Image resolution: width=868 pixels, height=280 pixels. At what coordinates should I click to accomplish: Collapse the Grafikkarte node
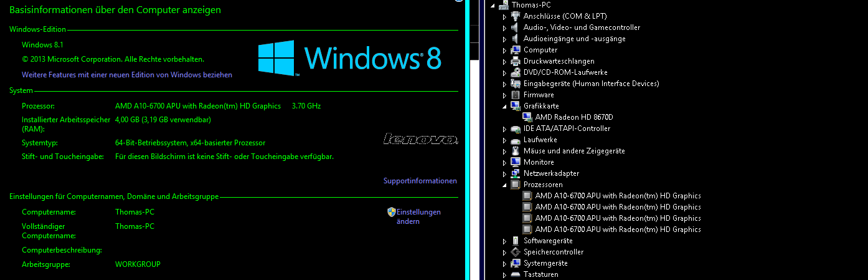pyautogui.click(x=505, y=107)
